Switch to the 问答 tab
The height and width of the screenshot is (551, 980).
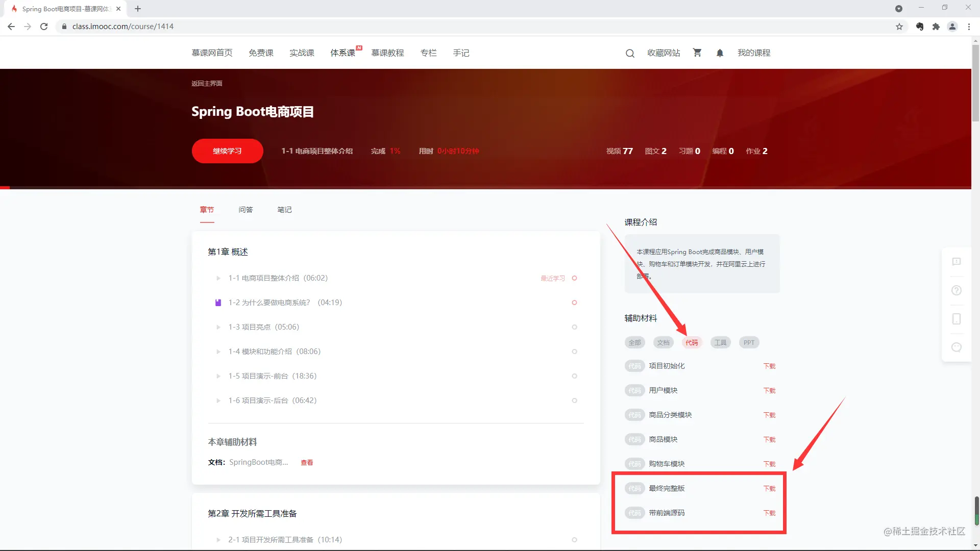246,210
